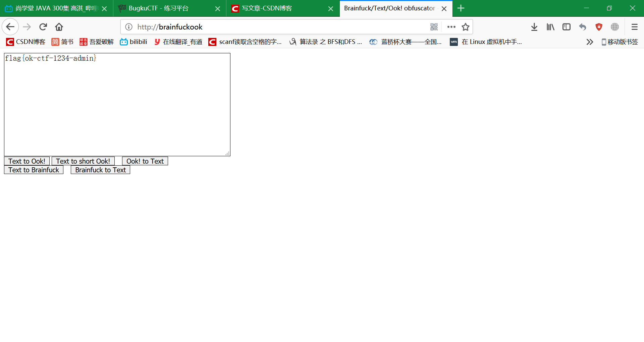
Task: Click the Text to Ook! button
Action: point(26,161)
